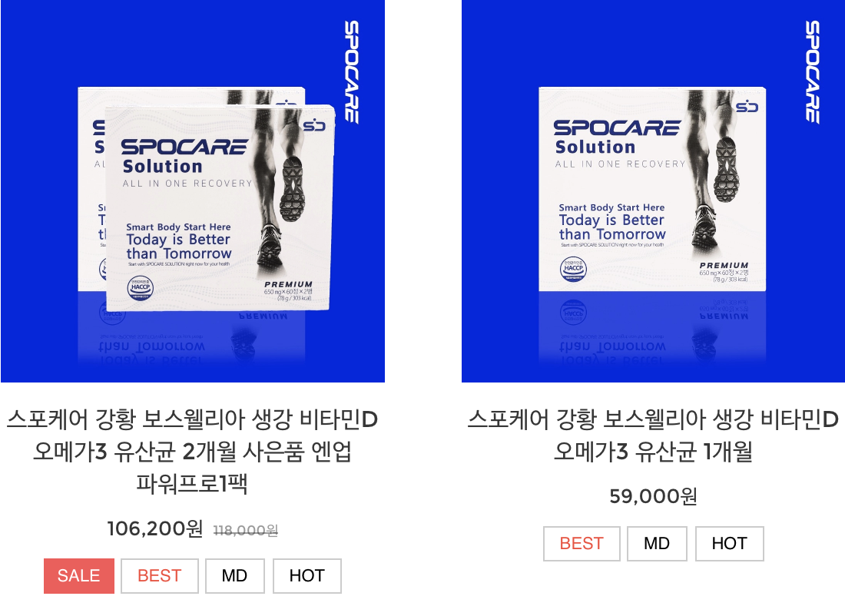Screen dimensions: 845x616
Task: Open the 2-month Spocare product thumbnail
Action: pos(192,190)
